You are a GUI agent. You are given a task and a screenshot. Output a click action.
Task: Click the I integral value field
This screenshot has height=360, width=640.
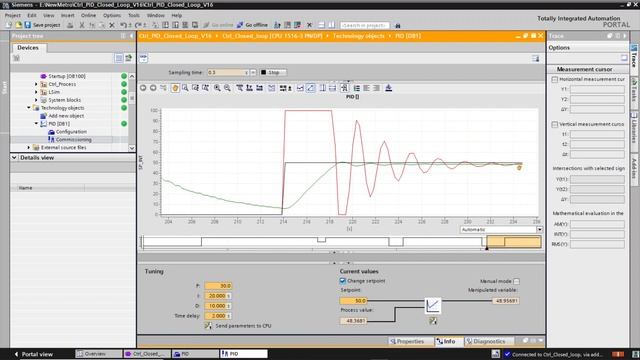(218, 296)
